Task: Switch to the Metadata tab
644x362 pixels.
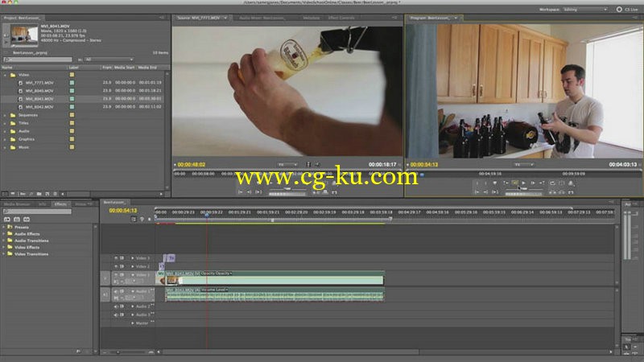Action: (311, 18)
